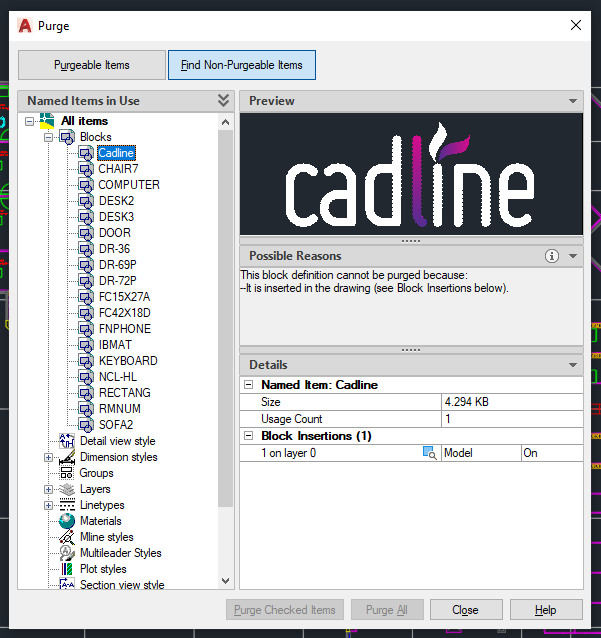Viewport: 601px width, 638px height.
Task: Switch to Purgeable Items tab
Action: 92,65
